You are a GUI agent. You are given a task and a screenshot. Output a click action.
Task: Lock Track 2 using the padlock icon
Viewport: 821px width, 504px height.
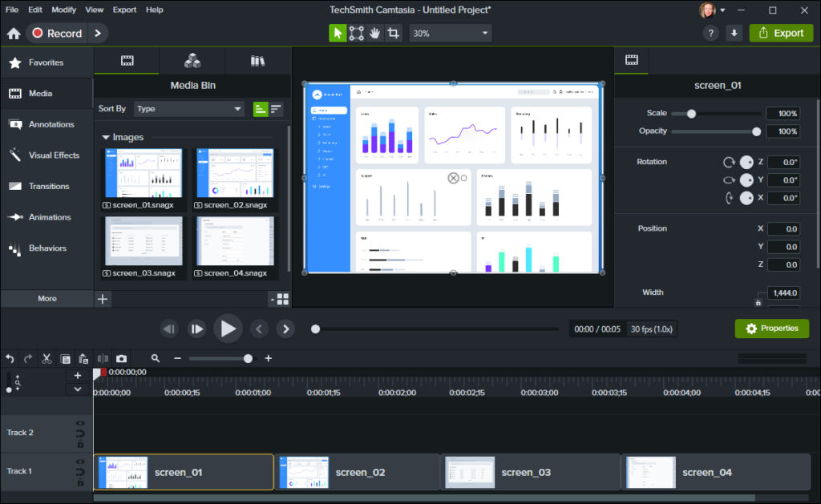80,443
